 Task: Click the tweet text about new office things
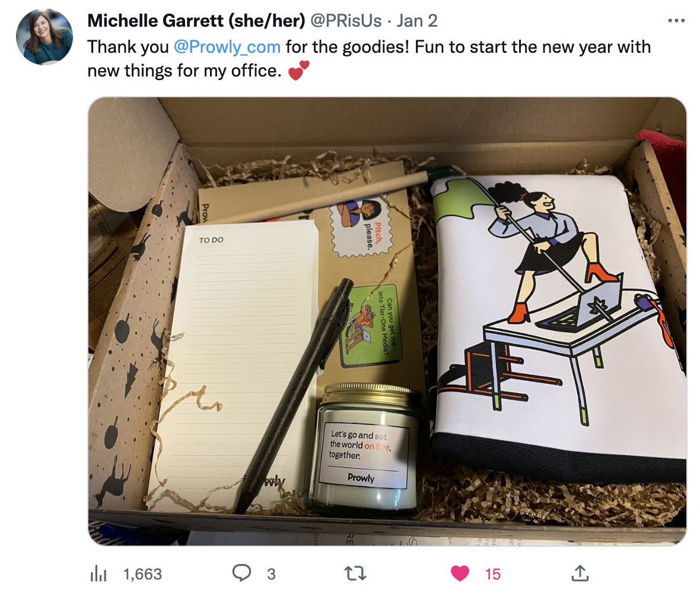[369, 59]
